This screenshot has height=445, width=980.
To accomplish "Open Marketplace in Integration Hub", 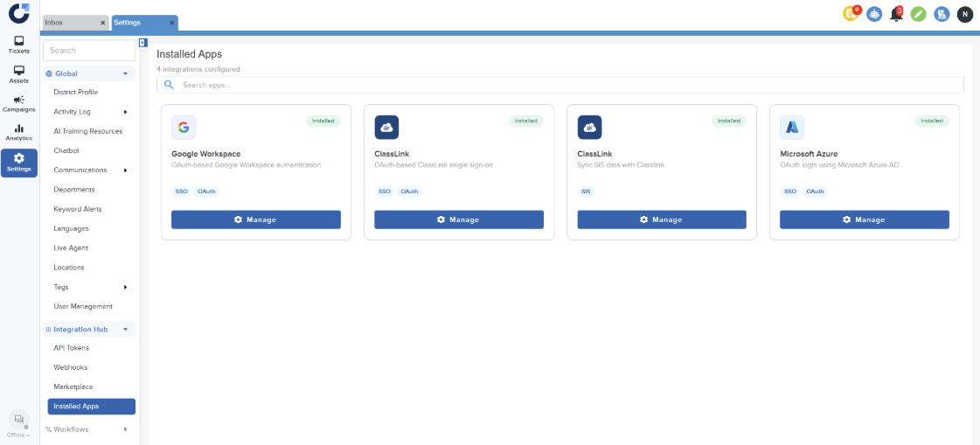I will click(x=73, y=386).
